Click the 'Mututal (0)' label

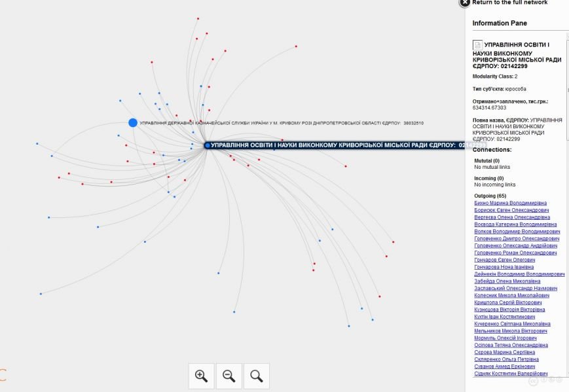486,160
